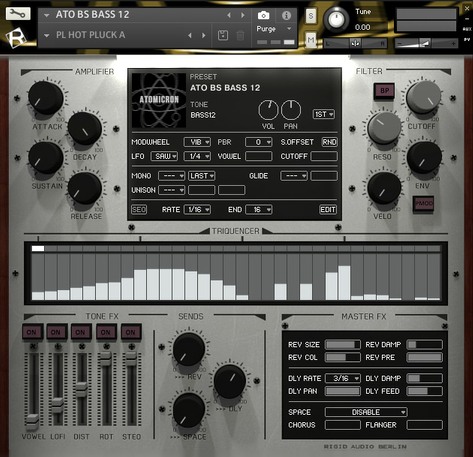Image resolution: width=473 pixels, height=457 pixels.
Task: Click the Space send knob
Action: tap(189, 410)
